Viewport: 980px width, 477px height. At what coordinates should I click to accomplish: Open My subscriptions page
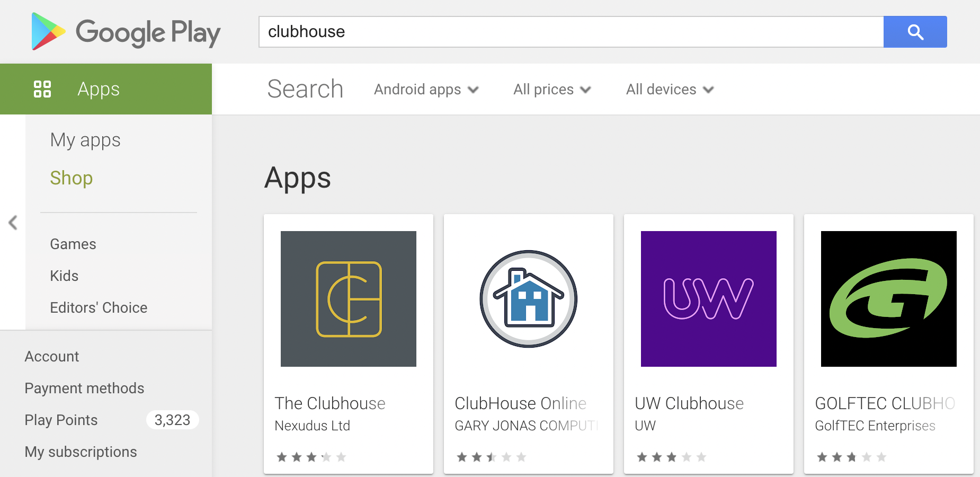click(x=81, y=452)
